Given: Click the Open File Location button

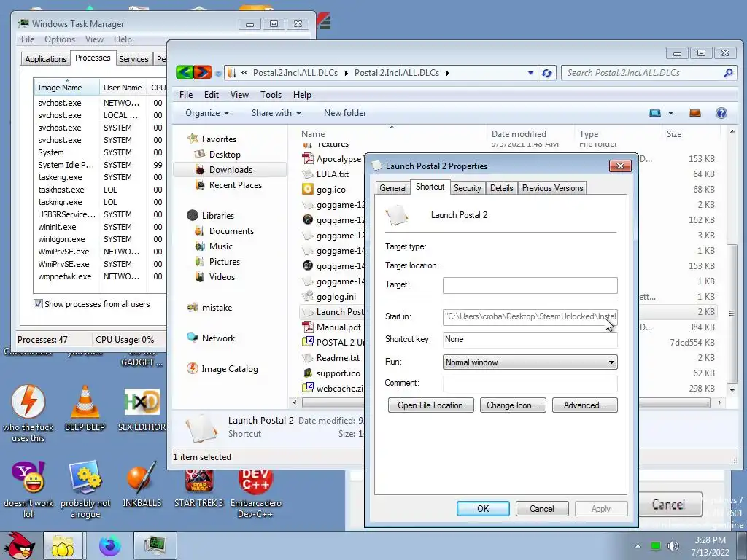Looking at the screenshot, I should (x=430, y=405).
